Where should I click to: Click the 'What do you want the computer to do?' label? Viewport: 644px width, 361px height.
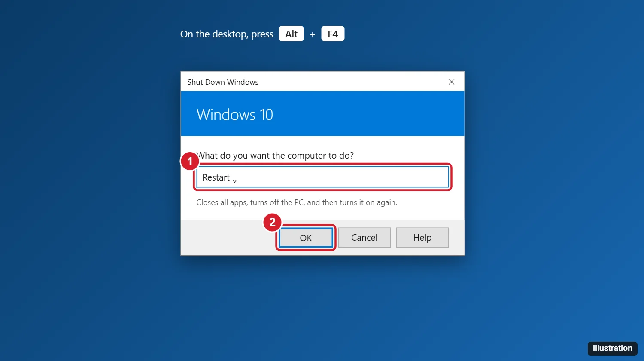click(275, 156)
